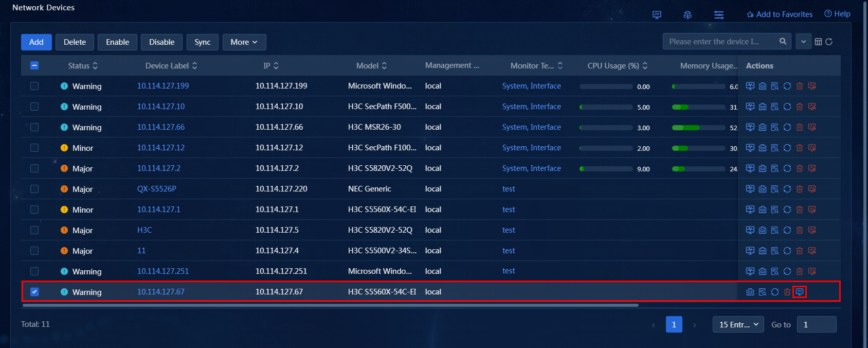Open System, Interface template for 10.114.127.66
This screenshot has height=348, width=868.
pyautogui.click(x=532, y=127)
